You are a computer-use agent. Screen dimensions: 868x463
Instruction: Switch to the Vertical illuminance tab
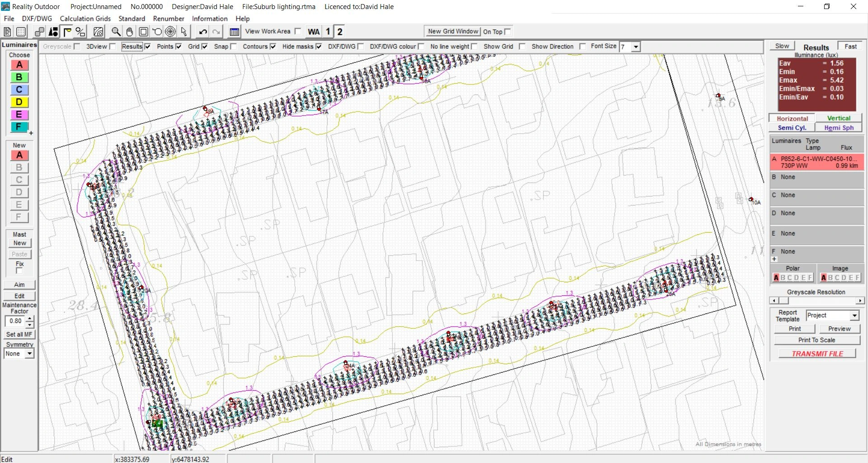839,118
